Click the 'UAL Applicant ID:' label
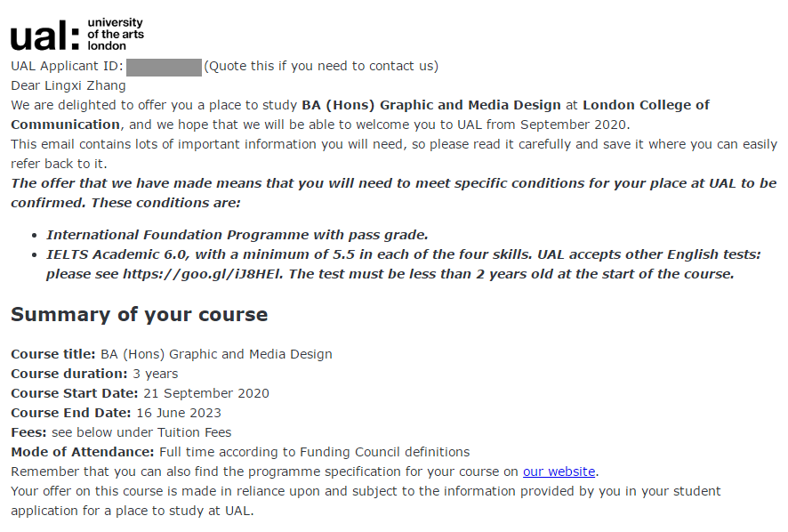This screenshot has width=788, height=532. point(67,66)
